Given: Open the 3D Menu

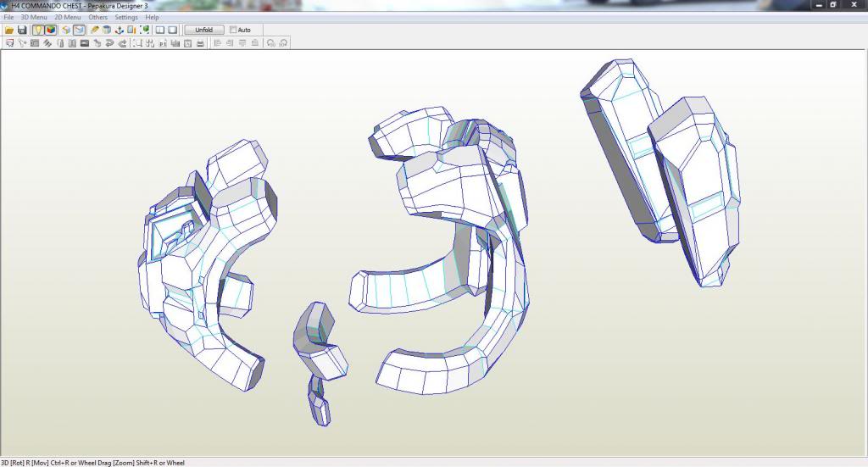Looking at the screenshot, I should coord(34,17).
